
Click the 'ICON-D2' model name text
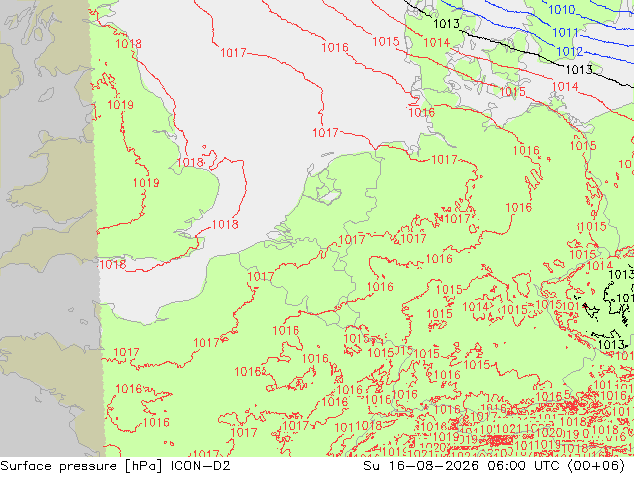tap(201, 466)
